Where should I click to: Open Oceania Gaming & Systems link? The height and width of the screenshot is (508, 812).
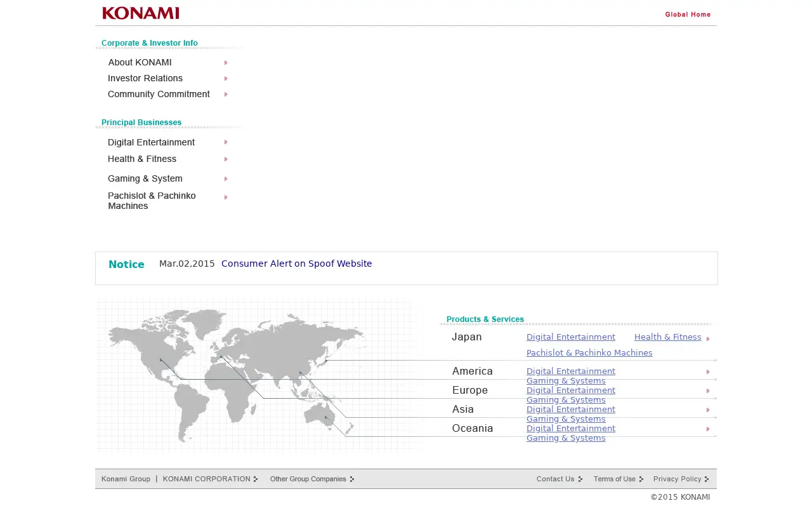tap(566, 438)
